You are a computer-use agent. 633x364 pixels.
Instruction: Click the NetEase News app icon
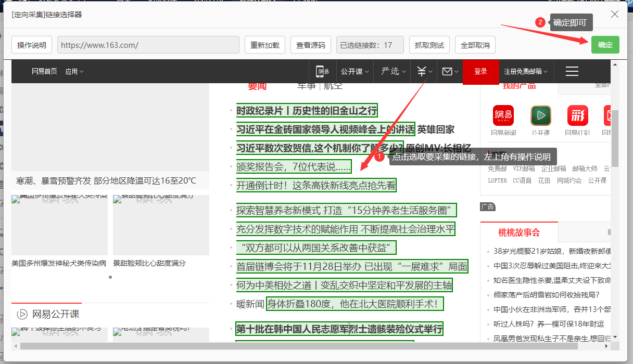(x=503, y=116)
